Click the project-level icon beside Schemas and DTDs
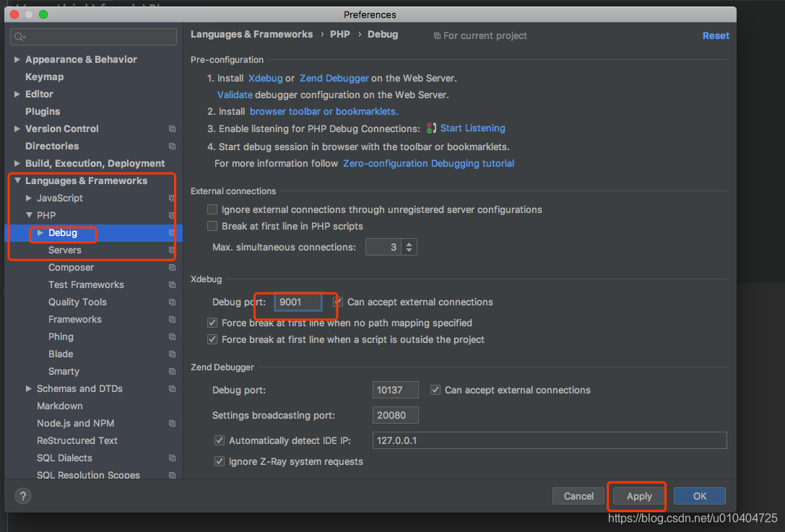The height and width of the screenshot is (532, 785). pos(172,389)
